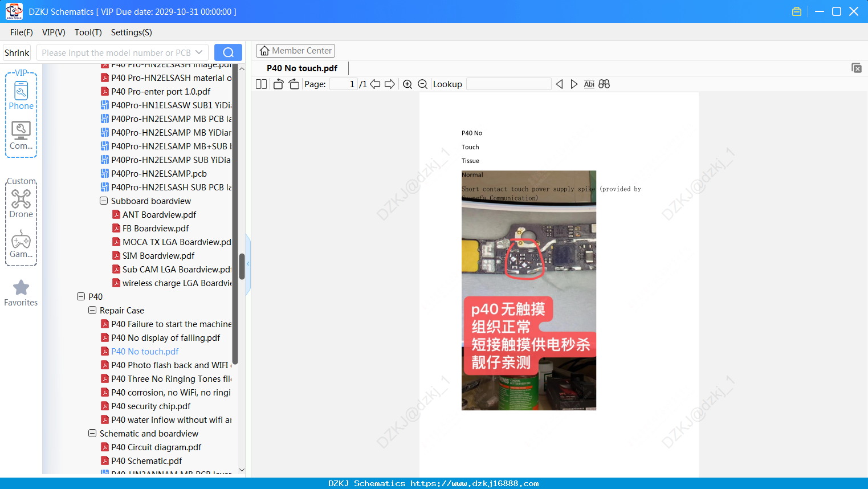Toggle the two-page layout view icon
Viewport: 868px width, 489px height.
(262, 84)
